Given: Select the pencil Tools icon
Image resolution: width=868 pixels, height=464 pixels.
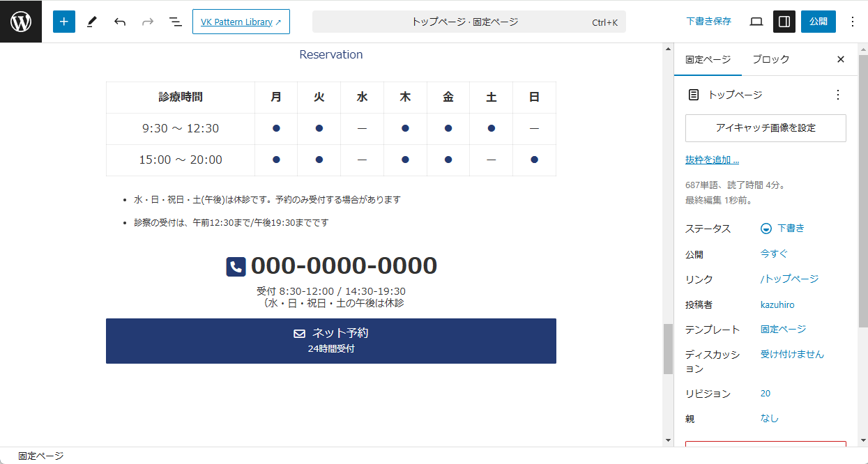Looking at the screenshot, I should [x=91, y=22].
